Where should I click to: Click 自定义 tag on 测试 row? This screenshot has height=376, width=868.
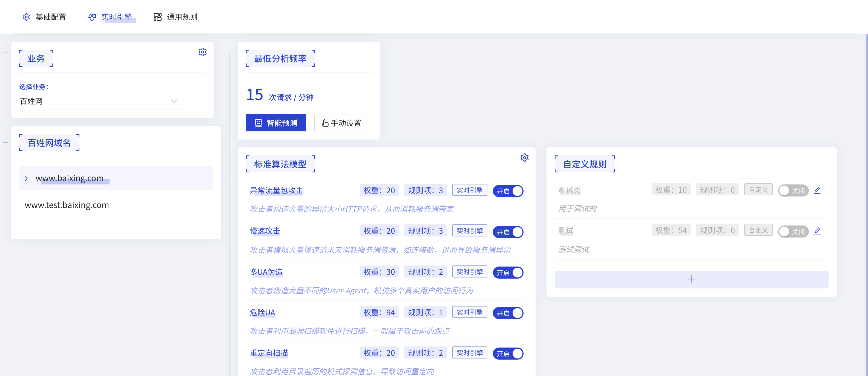(758, 230)
